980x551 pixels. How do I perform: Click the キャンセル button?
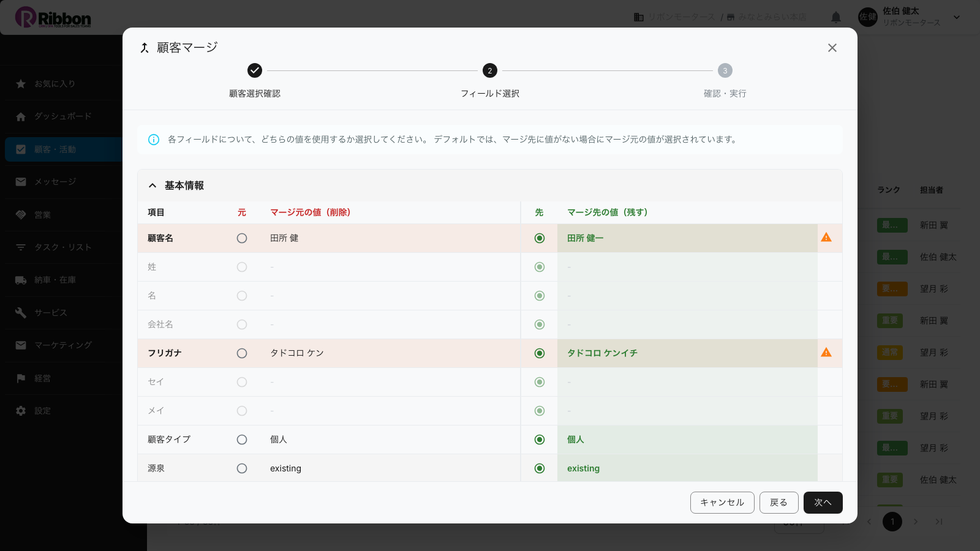tap(722, 503)
